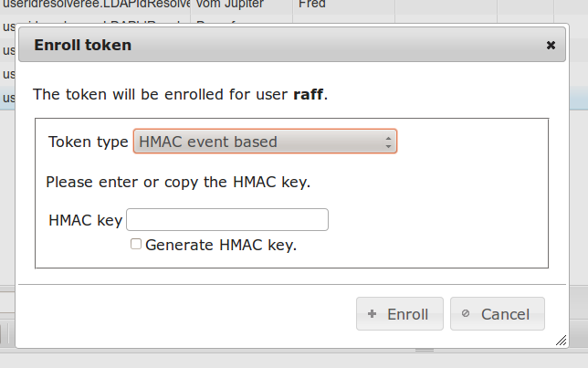The height and width of the screenshot is (368, 588).
Task: Close the Enroll token dialog
Action: [551, 45]
